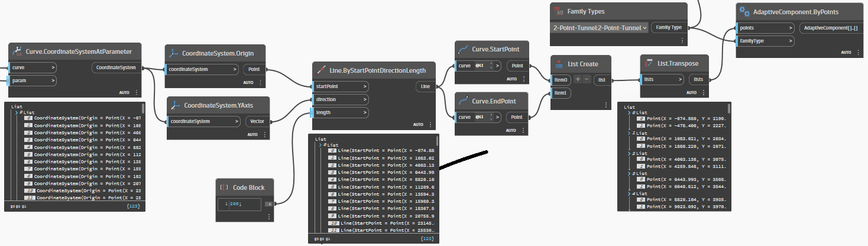Collapse '0 List' in CoordinateSystem preview
Screen dimensions: 868x246
pyautogui.click(x=17, y=112)
